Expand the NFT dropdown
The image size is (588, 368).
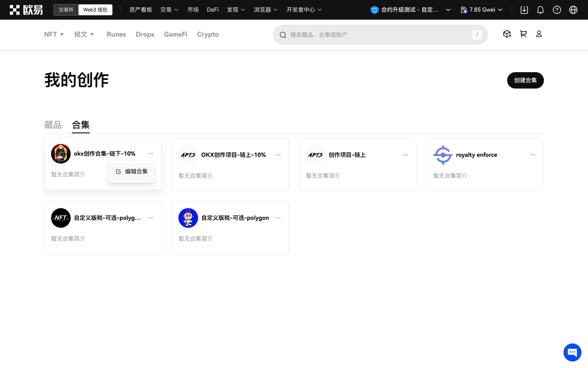point(54,34)
